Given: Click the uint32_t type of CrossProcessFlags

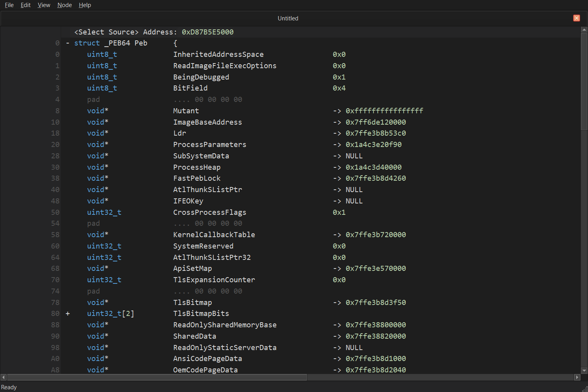Looking at the screenshot, I should [x=104, y=212].
